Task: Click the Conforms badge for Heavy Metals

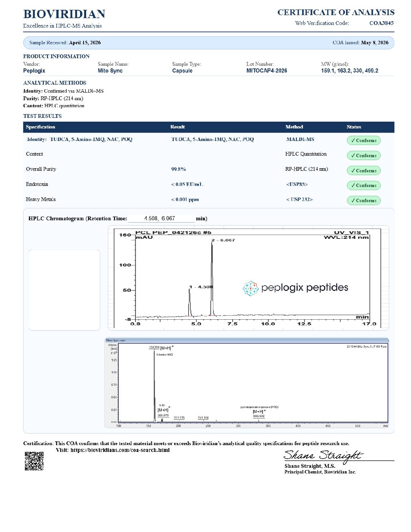Action: (x=363, y=201)
